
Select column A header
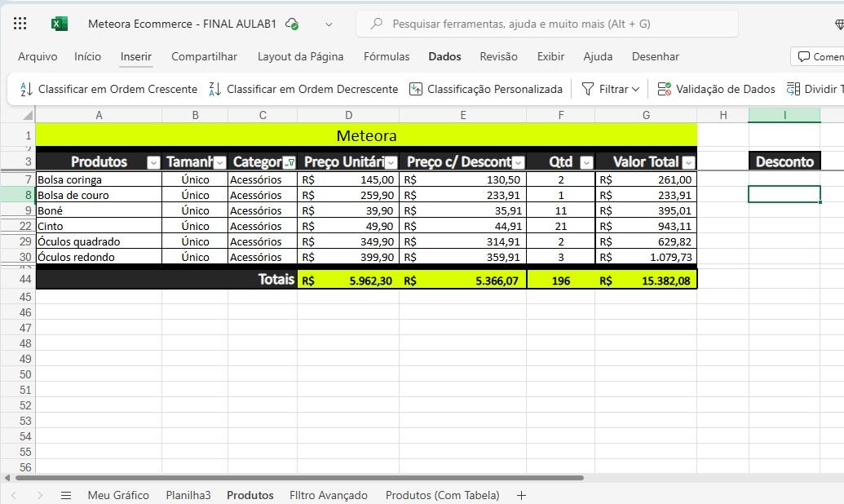tap(99, 115)
